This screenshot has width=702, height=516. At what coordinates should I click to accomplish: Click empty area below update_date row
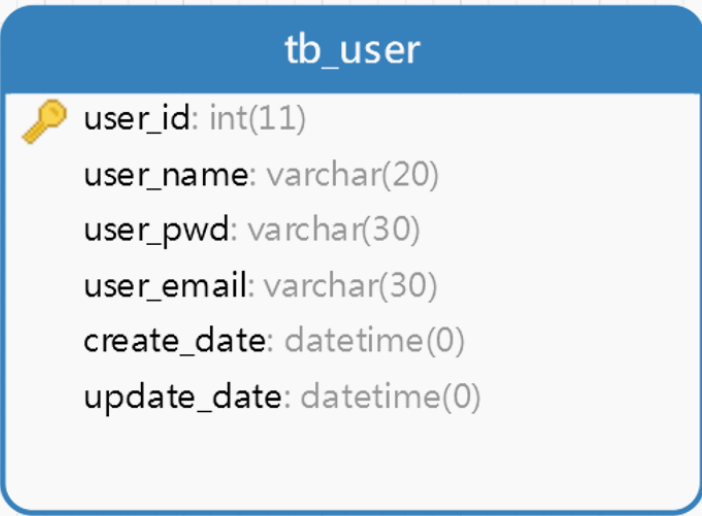[351, 463]
